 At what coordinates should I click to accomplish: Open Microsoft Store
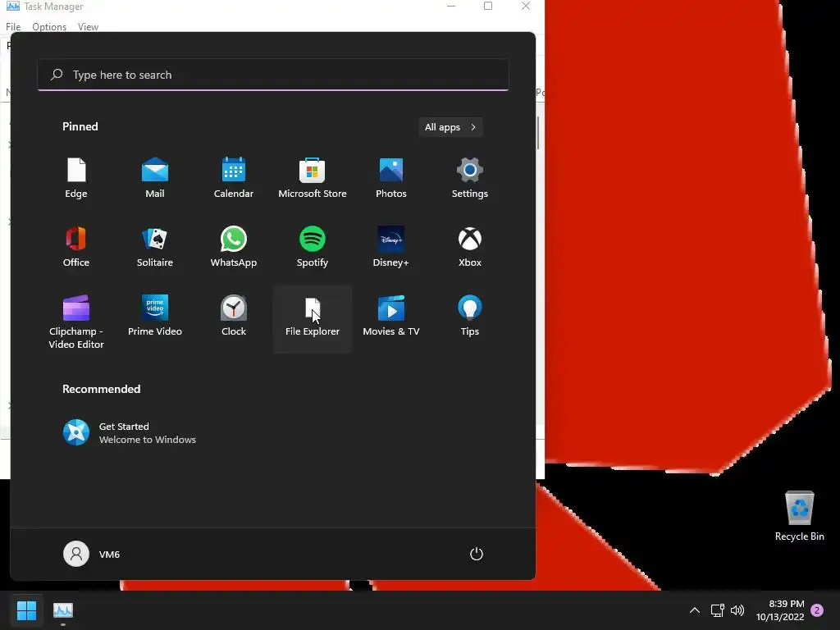pos(313,178)
